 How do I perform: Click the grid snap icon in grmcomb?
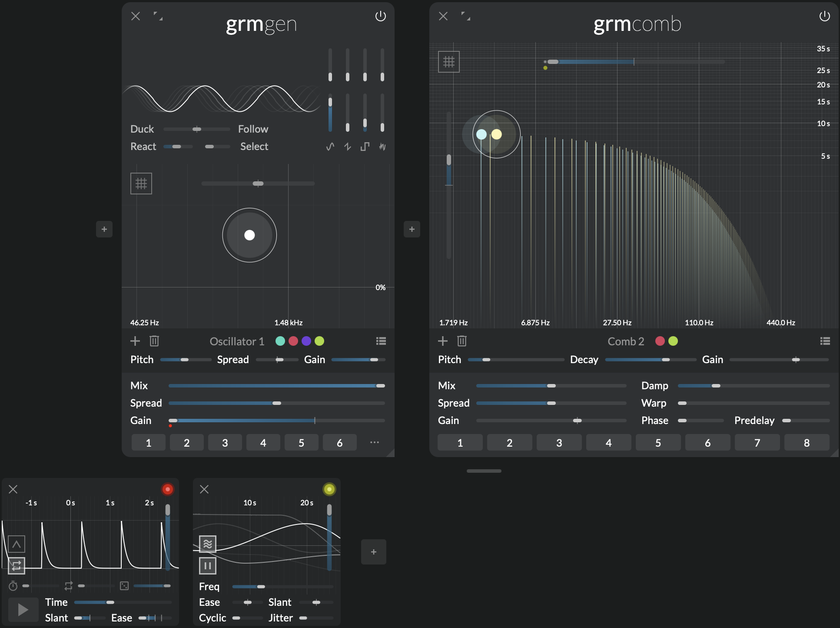[449, 62]
